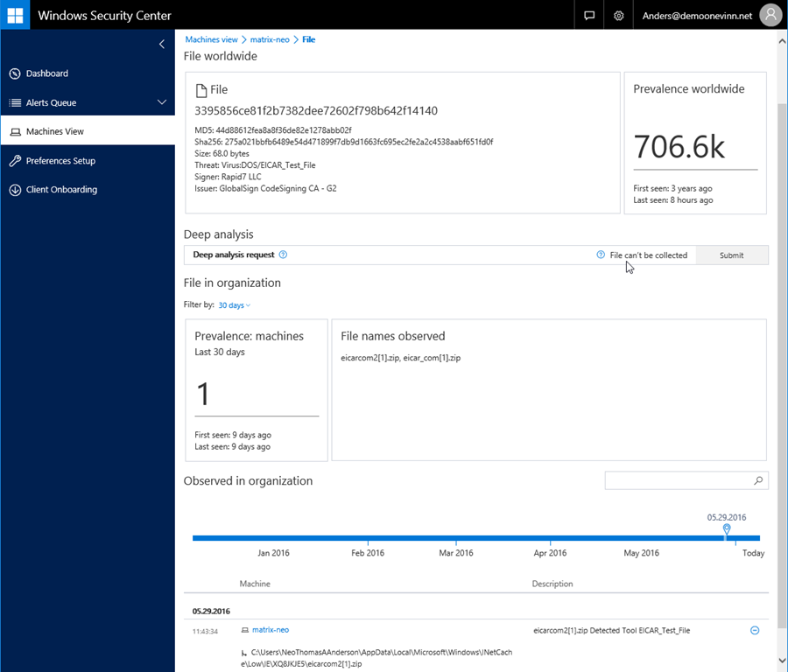Collapse the matrix-neo event details
Image resolution: width=788 pixels, height=672 pixels.
click(x=755, y=630)
